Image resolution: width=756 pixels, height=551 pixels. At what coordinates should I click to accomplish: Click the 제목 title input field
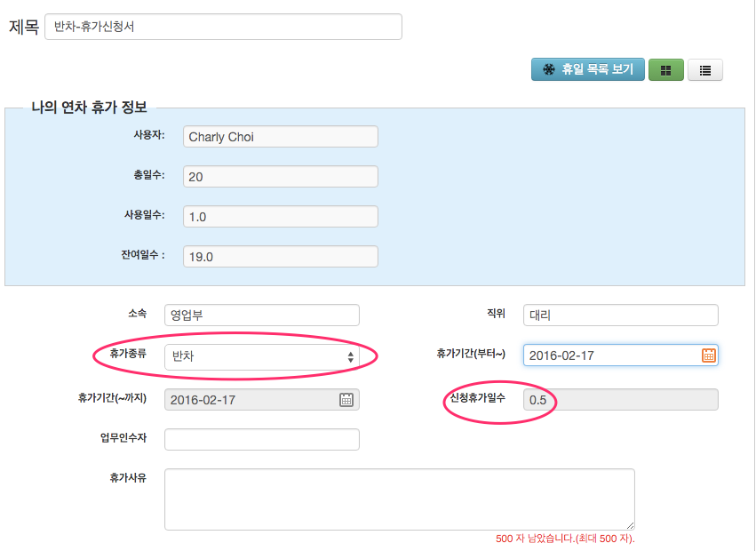click(x=223, y=27)
